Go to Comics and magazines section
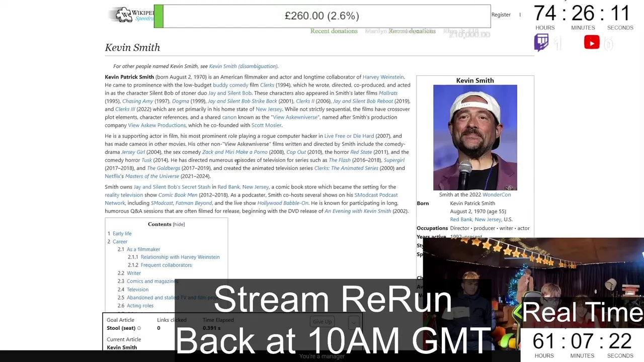644x362 pixels. (152, 281)
